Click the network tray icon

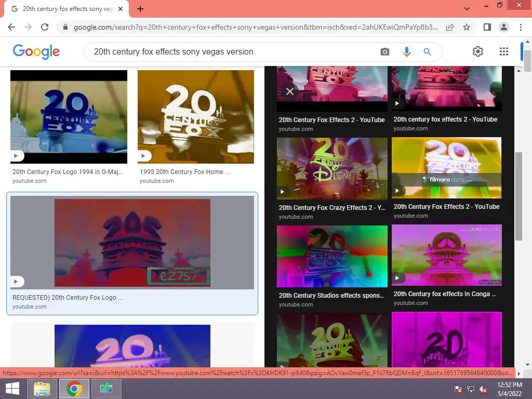click(x=471, y=389)
